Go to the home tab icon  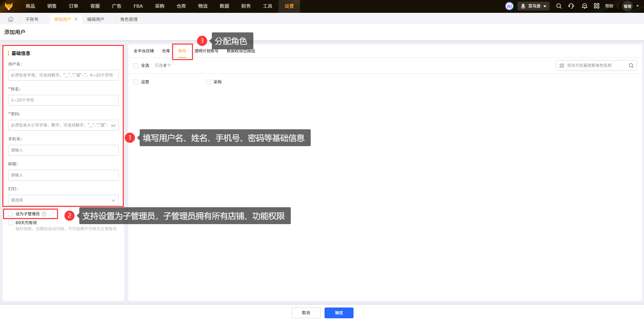pyautogui.click(x=11, y=19)
